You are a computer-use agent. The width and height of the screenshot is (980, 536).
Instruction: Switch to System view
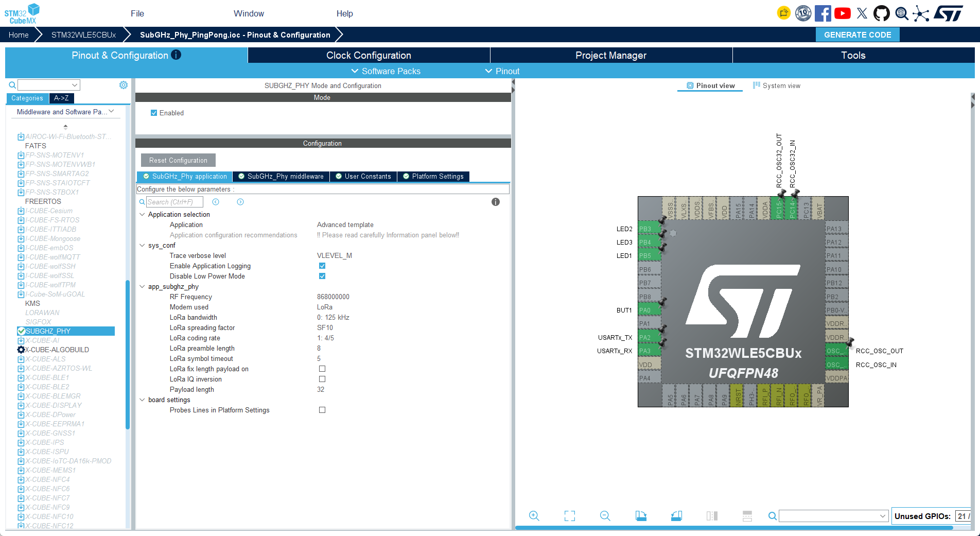[x=777, y=85]
